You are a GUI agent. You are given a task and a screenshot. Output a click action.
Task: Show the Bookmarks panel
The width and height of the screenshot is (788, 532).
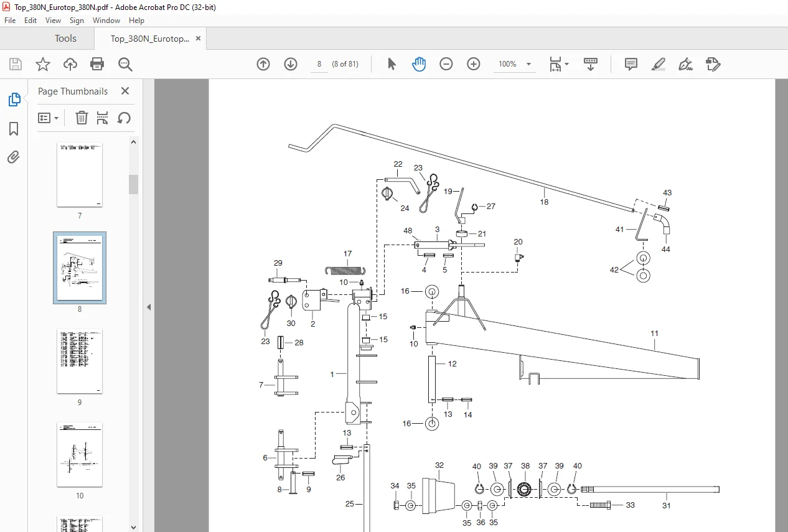(x=14, y=129)
